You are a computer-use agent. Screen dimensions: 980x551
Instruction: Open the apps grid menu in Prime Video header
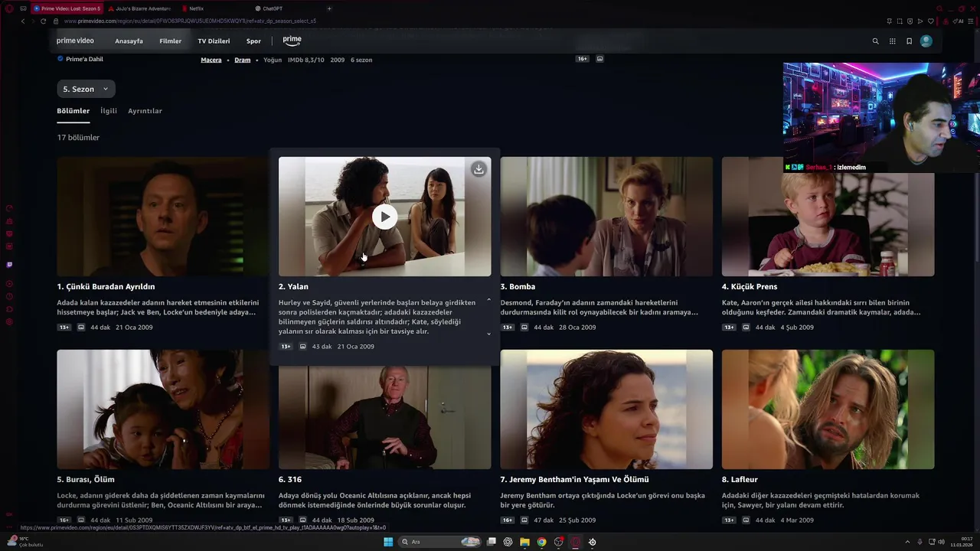893,41
